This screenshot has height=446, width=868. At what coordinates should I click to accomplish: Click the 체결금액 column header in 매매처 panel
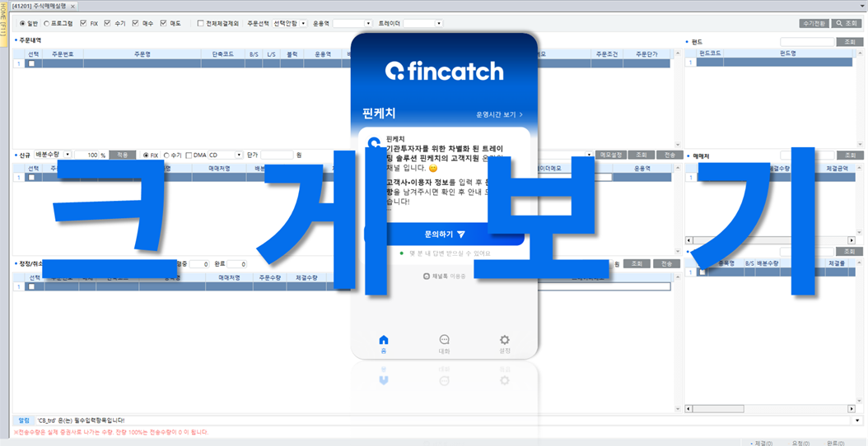click(837, 167)
